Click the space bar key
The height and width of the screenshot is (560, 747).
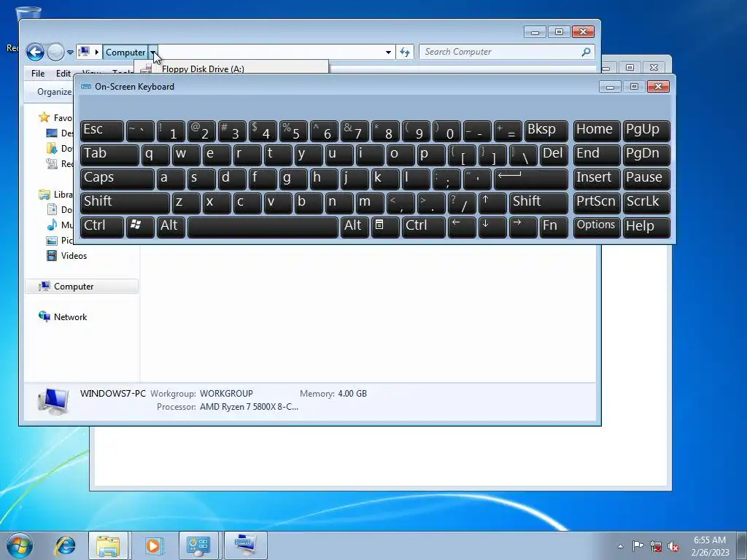263,227
